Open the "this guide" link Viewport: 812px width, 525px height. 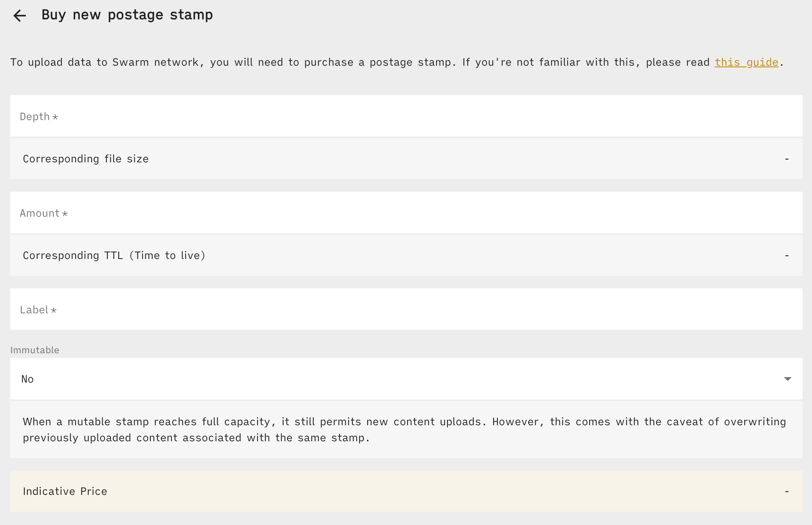[x=746, y=62]
